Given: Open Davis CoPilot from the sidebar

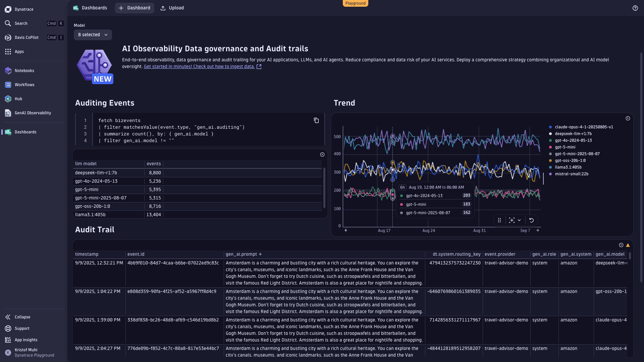Looking at the screenshot, I should (x=25, y=38).
